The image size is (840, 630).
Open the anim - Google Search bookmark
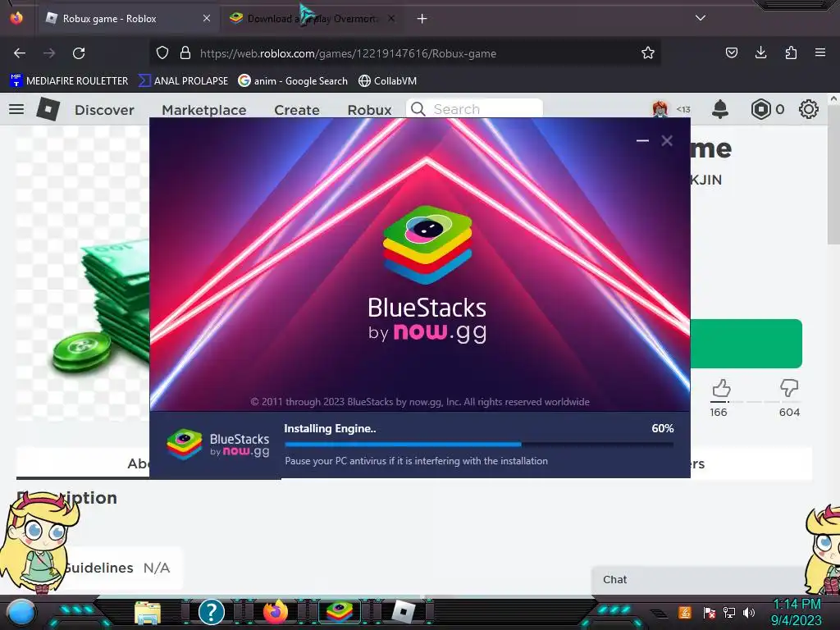pos(293,81)
